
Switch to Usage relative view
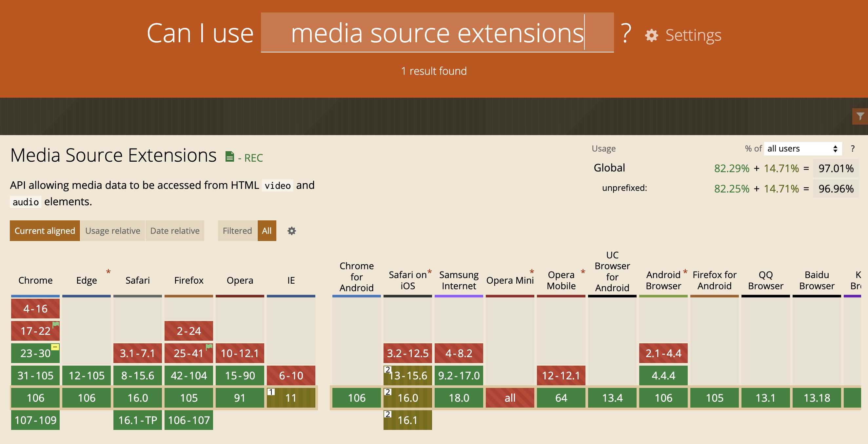(x=112, y=231)
